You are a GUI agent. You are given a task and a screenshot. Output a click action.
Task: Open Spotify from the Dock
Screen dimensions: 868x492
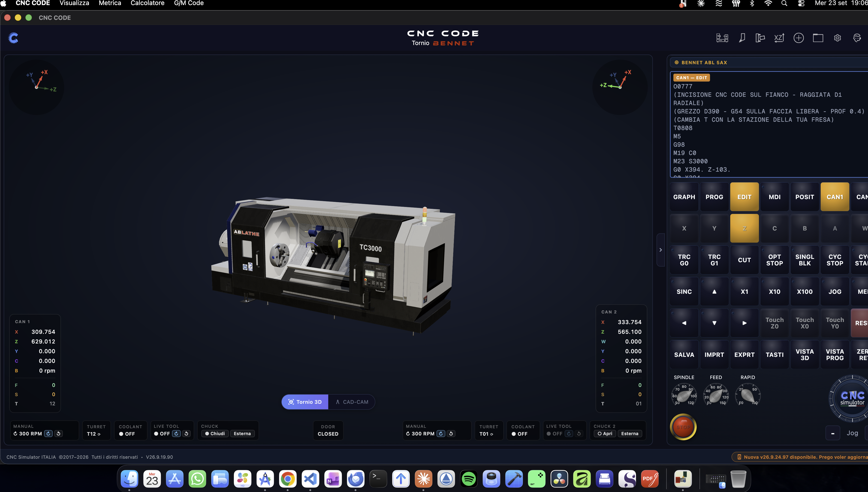[x=469, y=479]
